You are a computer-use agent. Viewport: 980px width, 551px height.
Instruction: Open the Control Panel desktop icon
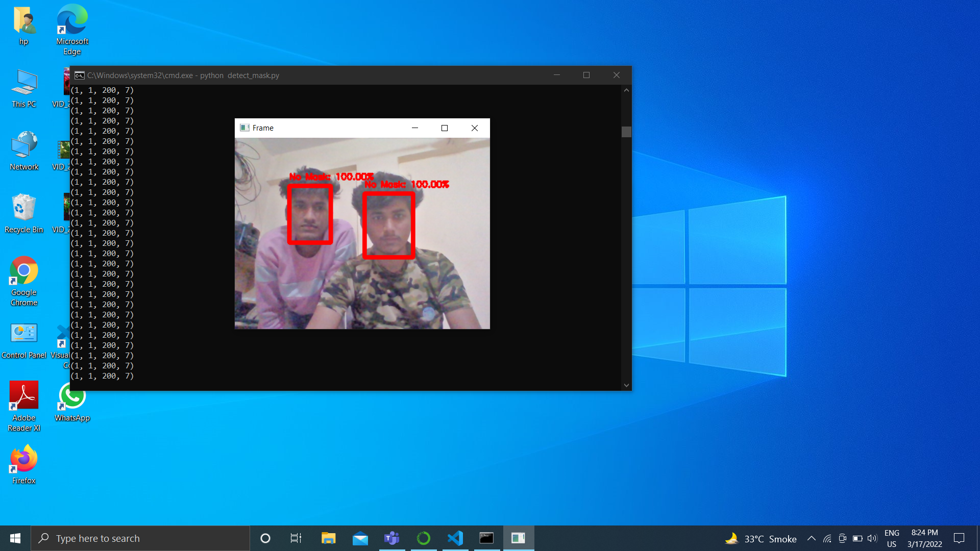(x=24, y=340)
